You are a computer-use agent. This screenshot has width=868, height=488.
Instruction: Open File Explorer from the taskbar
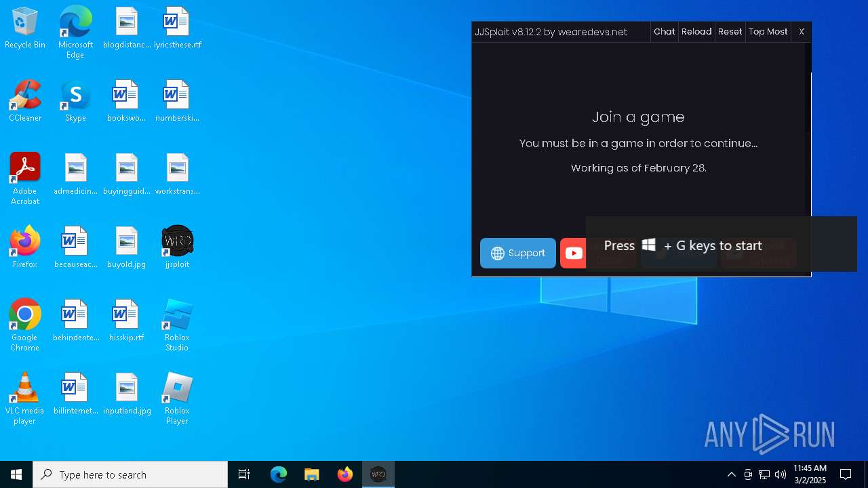[x=312, y=474]
